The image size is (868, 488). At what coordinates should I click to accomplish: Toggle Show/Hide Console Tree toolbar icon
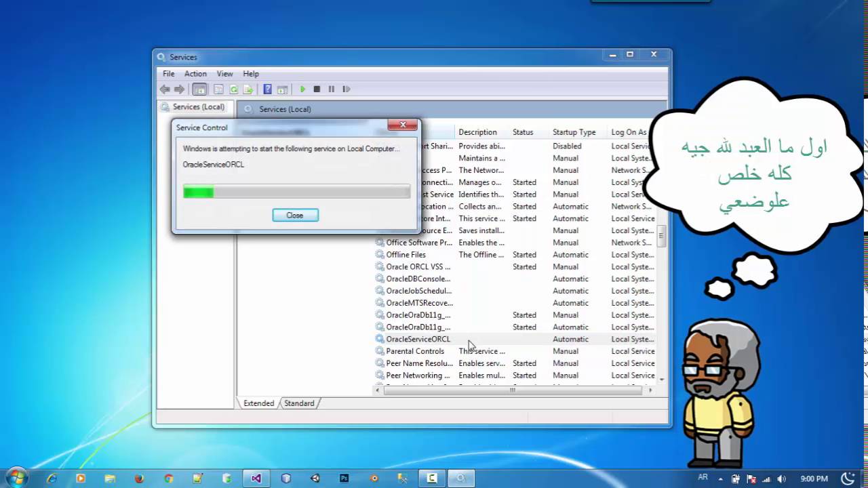(x=199, y=89)
